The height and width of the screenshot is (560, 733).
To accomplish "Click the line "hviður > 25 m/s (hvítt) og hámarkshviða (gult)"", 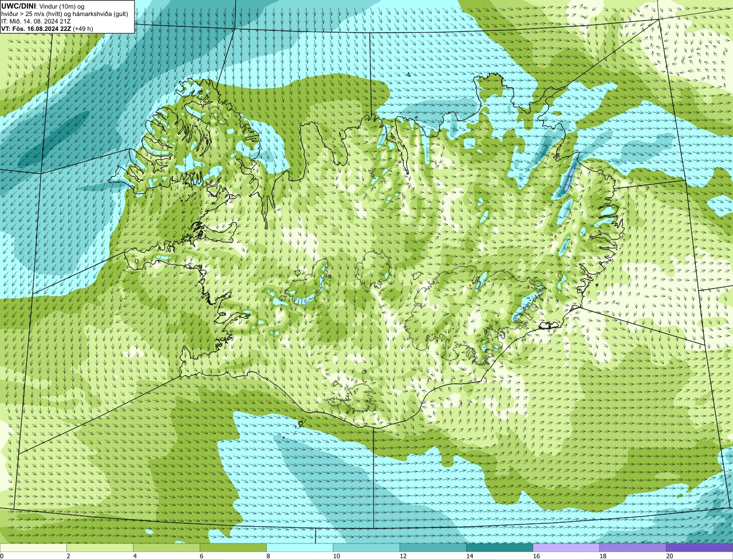I will coord(65,14).
